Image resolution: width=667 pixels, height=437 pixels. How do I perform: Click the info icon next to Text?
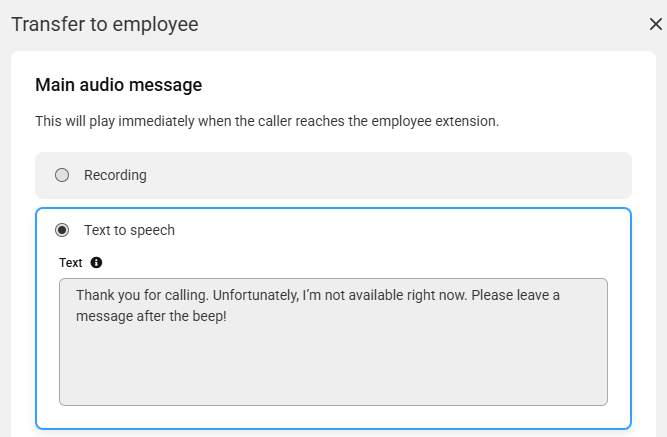pyautogui.click(x=96, y=263)
